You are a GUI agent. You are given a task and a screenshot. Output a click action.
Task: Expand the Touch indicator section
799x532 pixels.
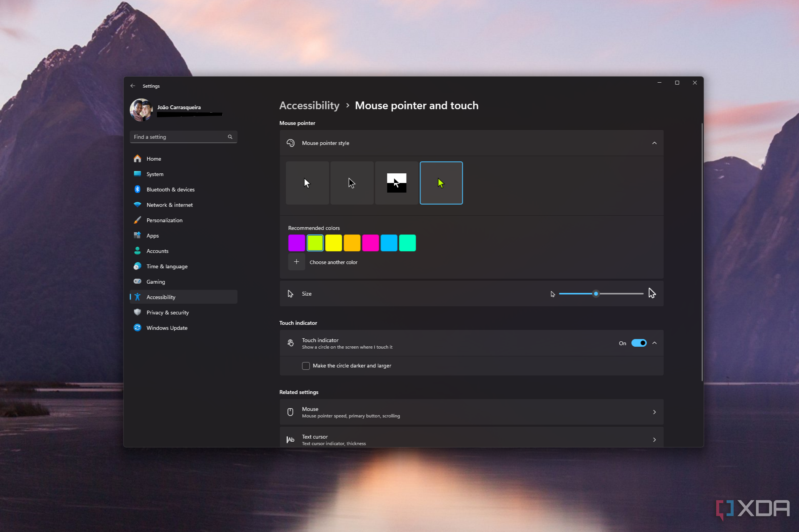click(655, 343)
